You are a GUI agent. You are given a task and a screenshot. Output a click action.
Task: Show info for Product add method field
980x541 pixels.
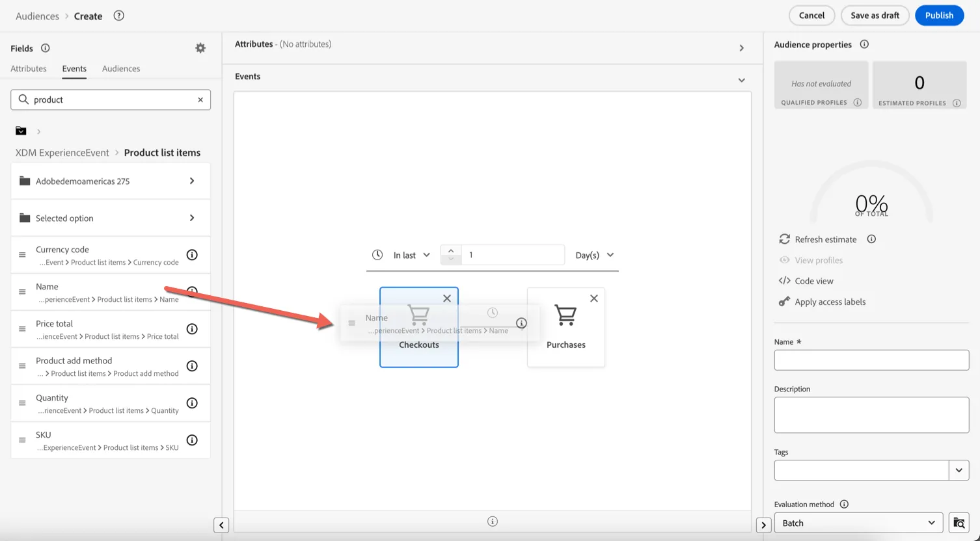[x=192, y=366]
